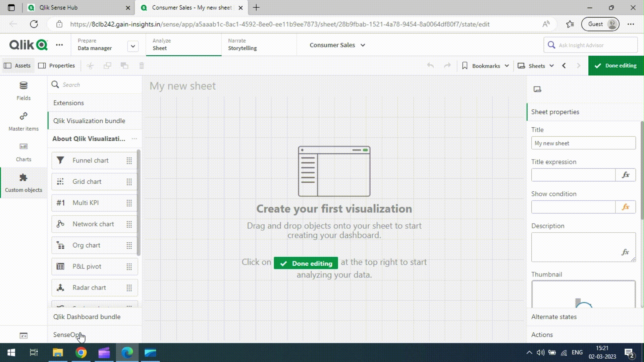Click the Ask Insight Advisor search box
This screenshot has width=644, height=362.
pyautogui.click(x=590, y=45)
